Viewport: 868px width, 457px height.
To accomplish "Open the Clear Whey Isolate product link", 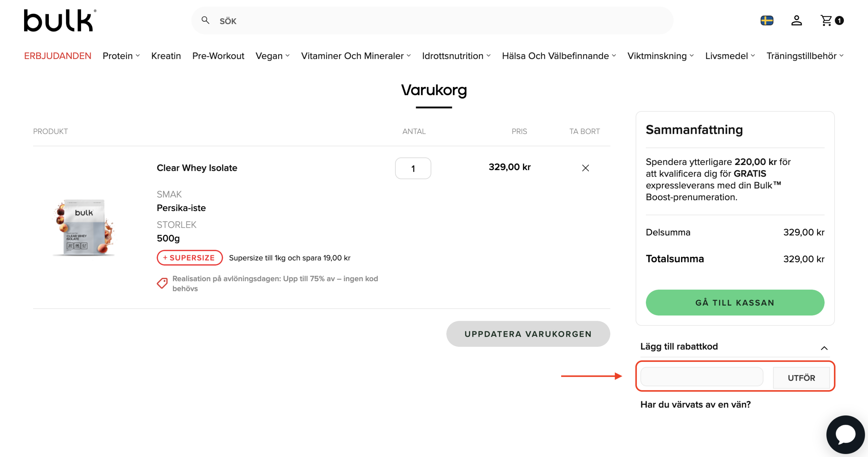I will [x=197, y=168].
